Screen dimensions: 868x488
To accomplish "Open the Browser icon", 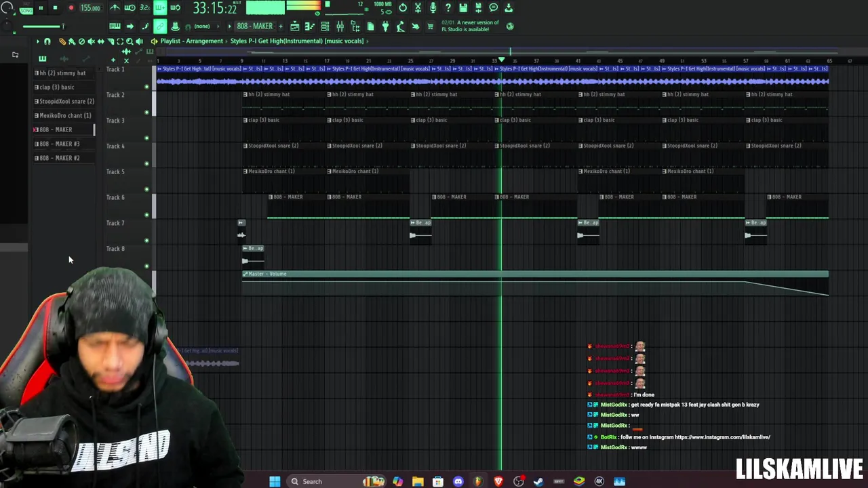I will coord(355,26).
